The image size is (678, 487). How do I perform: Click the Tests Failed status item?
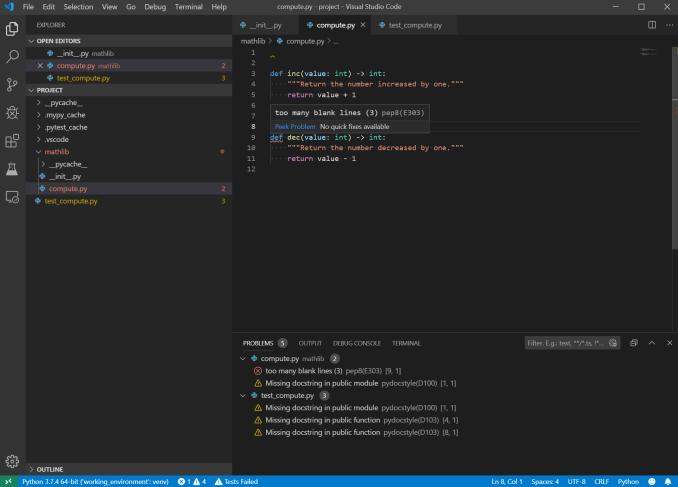coord(236,481)
